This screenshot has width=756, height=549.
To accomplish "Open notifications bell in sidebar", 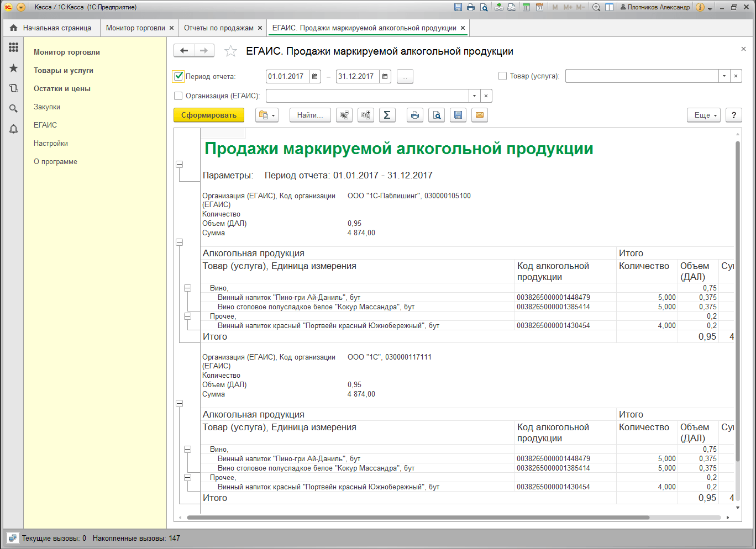I will click(14, 129).
